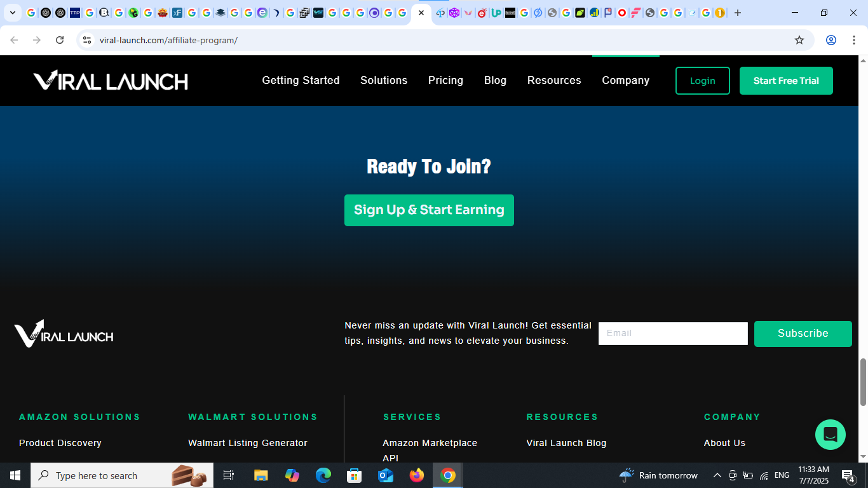
Task: Switch to the gold number 1 tab
Action: pyautogui.click(x=720, y=13)
